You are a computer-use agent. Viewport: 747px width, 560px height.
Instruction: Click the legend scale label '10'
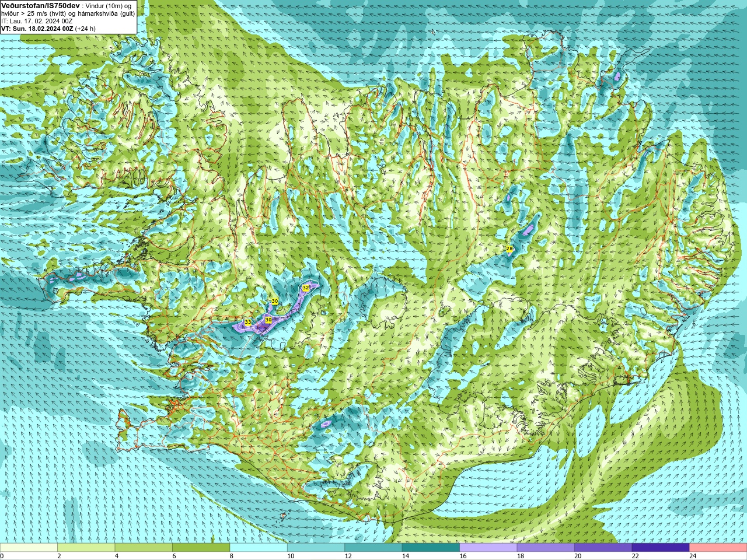291,556
